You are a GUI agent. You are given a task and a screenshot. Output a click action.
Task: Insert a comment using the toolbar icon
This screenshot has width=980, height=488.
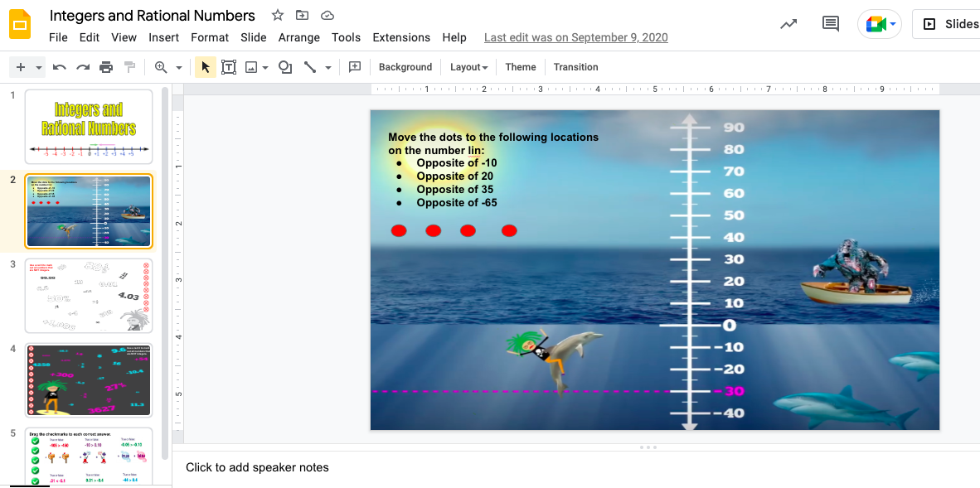pyautogui.click(x=354, y=66)
